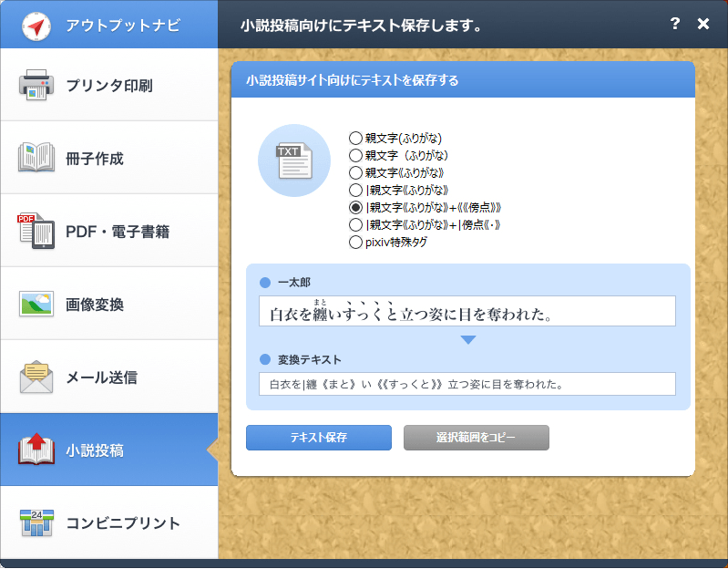Viewport: 728px width, 569px height.
Task: Click the printer icon for プリンタ印刷
Action: tap(36, 85)
